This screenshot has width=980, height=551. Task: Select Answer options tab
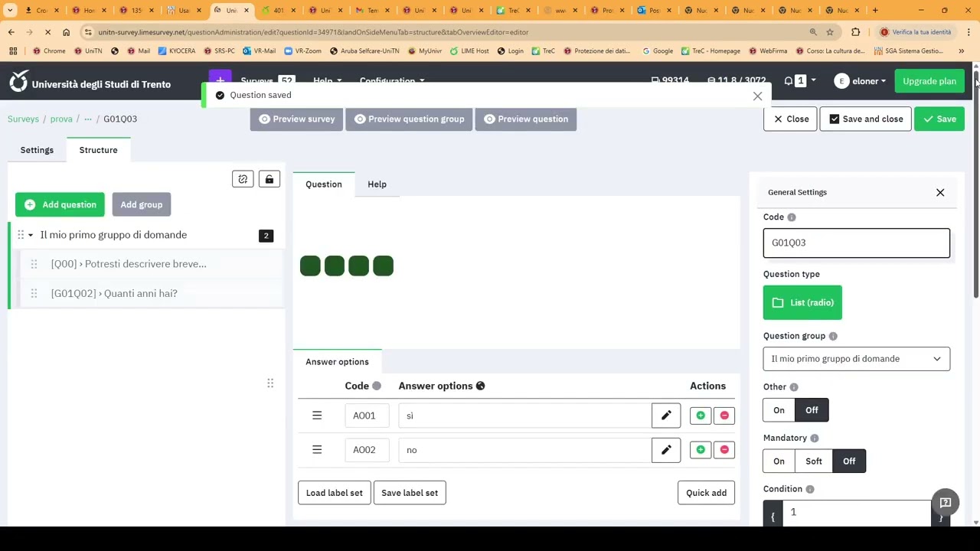[337, 362]
